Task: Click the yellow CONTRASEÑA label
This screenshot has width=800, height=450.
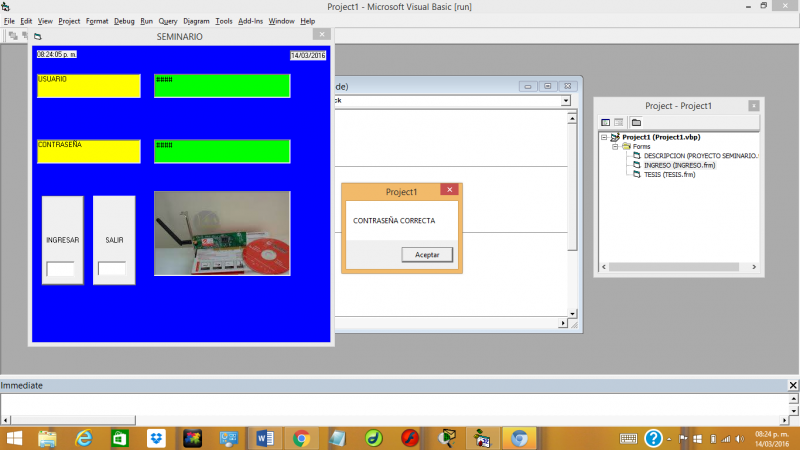Action: (89, 152)
